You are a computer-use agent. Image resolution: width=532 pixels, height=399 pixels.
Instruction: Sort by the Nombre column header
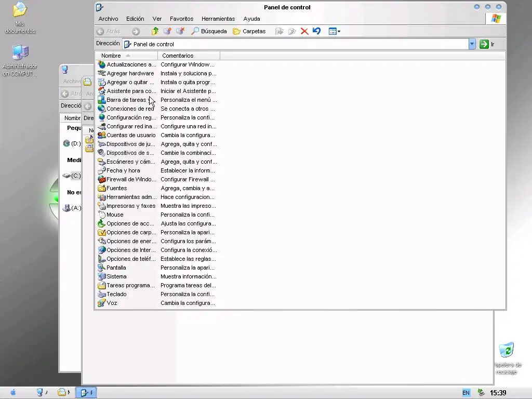[127, 56]
